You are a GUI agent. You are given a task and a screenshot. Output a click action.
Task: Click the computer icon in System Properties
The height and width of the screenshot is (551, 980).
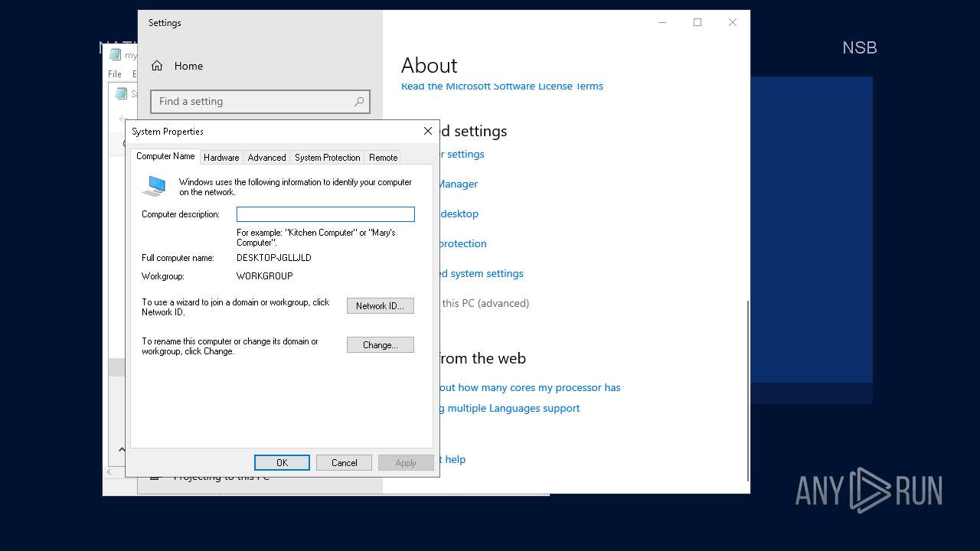coord(155,185)
